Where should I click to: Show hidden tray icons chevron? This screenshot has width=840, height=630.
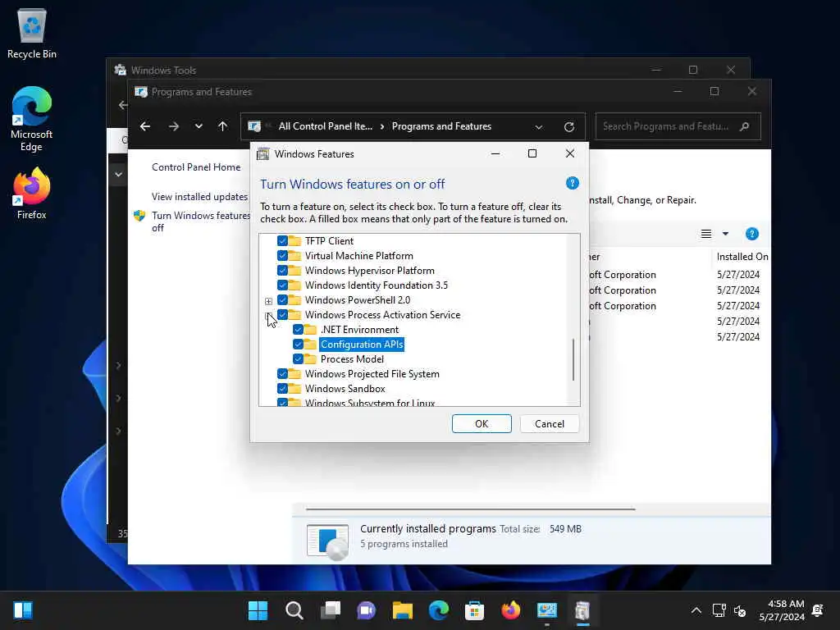click(696, 610)
